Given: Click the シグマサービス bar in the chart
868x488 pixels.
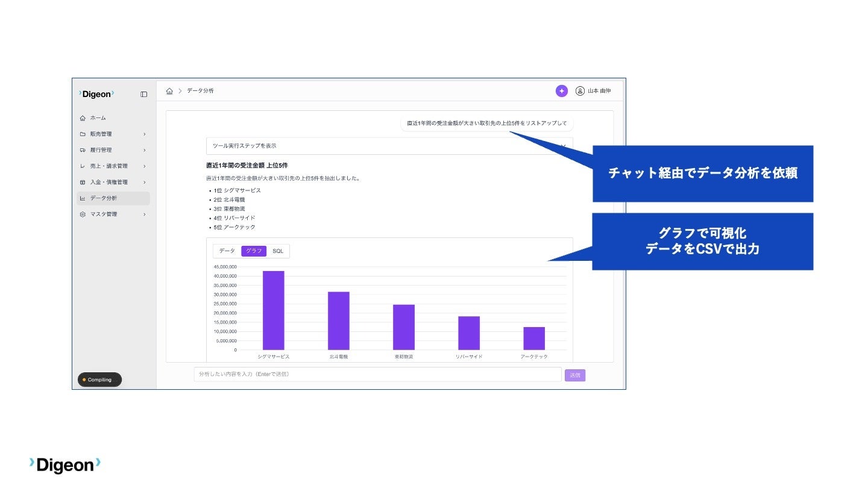Looking at the screenshot, I should [x=274, y=310].
